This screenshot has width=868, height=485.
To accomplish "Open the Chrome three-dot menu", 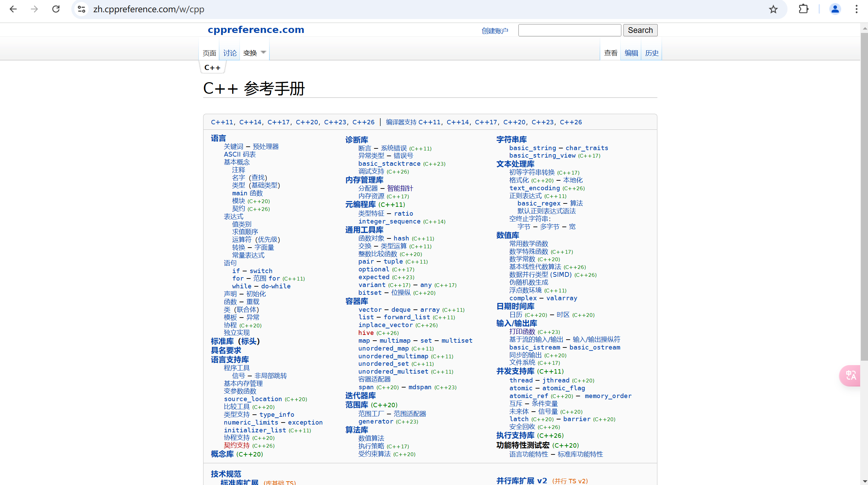I will coord(857,9).
